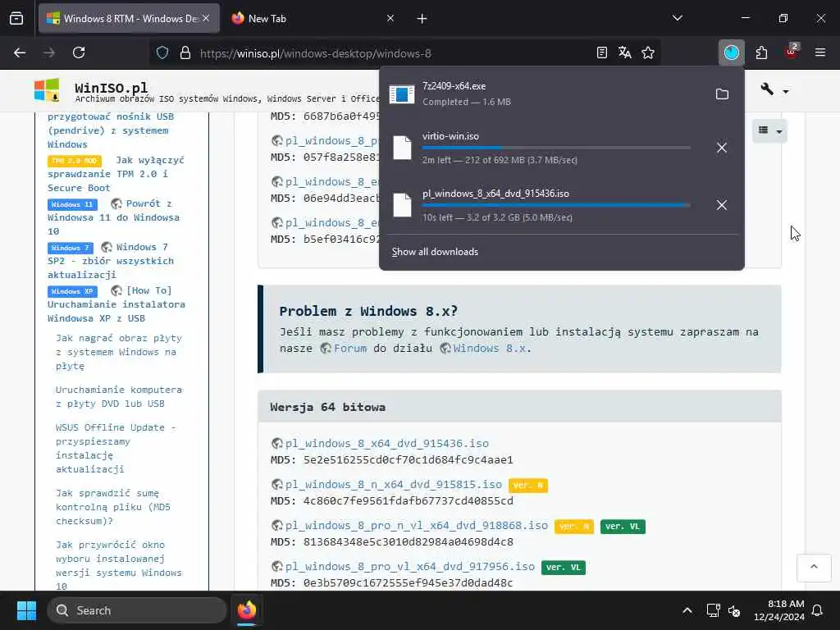
Task: Click the ver. VL badge on pro_vl
Action: 563,568
